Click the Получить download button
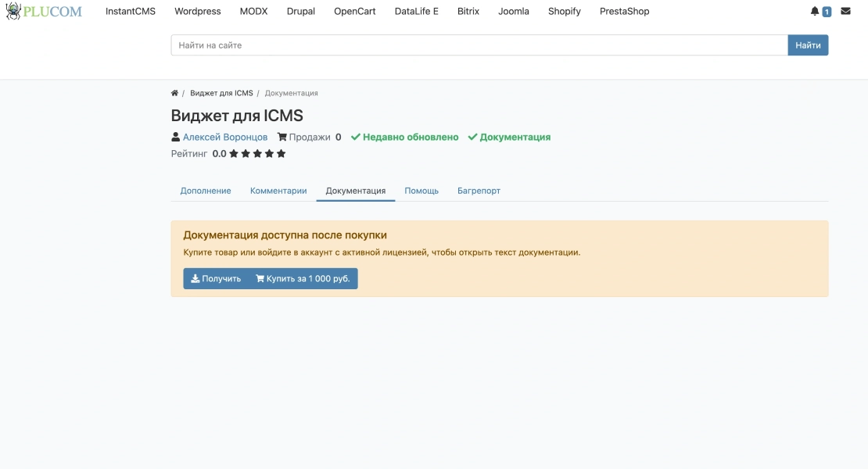The width and height of the screenshot is (868, 469). (216, 279)
